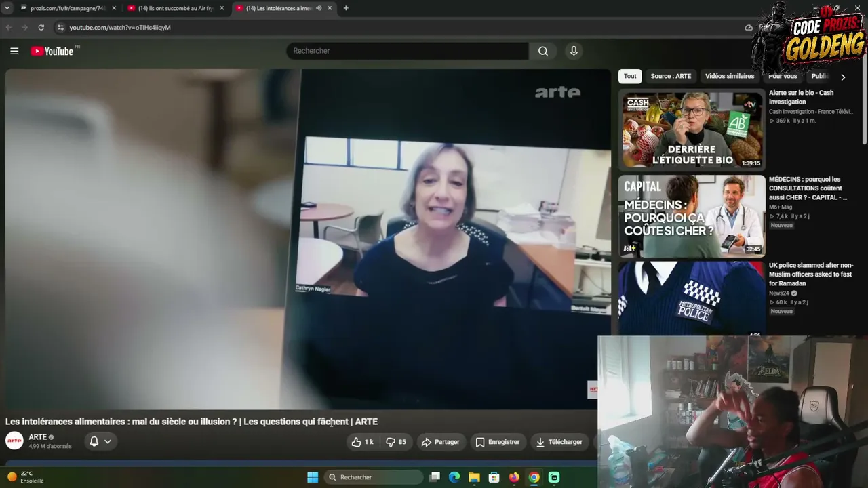868x488 pixels.
Task: Switch to the Ils ont succombé au Air fryer tab
Action: click(175, 8)
